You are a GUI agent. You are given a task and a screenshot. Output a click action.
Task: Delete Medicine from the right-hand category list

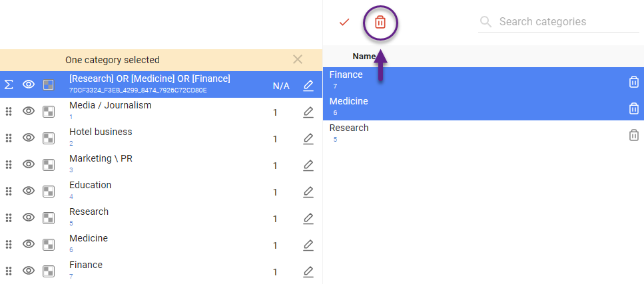coord(633,108)
